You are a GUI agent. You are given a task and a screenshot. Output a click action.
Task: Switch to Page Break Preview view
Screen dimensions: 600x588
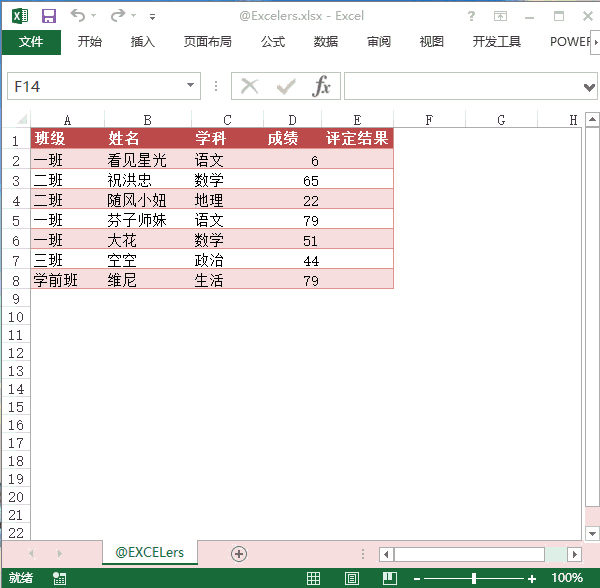pos(389,578)
